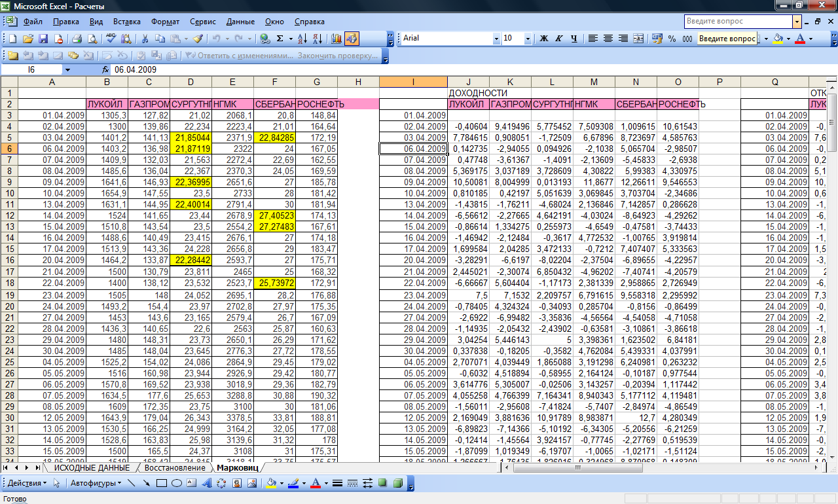
Task: Click the Align Left icon
Action: [x=592, y=39]
